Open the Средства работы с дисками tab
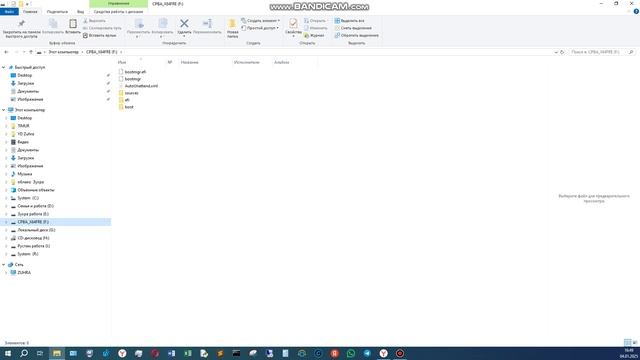Viewport: 640px width, 360px height. (118, 12)
